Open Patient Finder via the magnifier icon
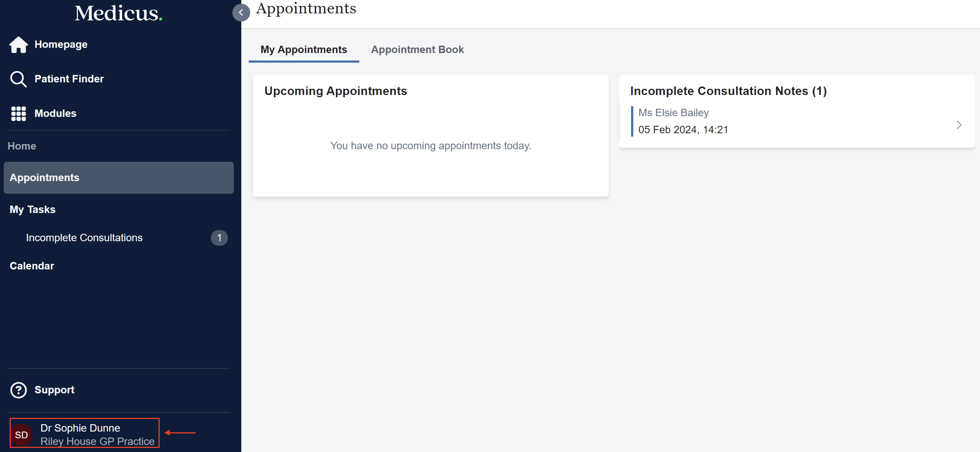This screenshot has width=980, height=452. (18, 79)
